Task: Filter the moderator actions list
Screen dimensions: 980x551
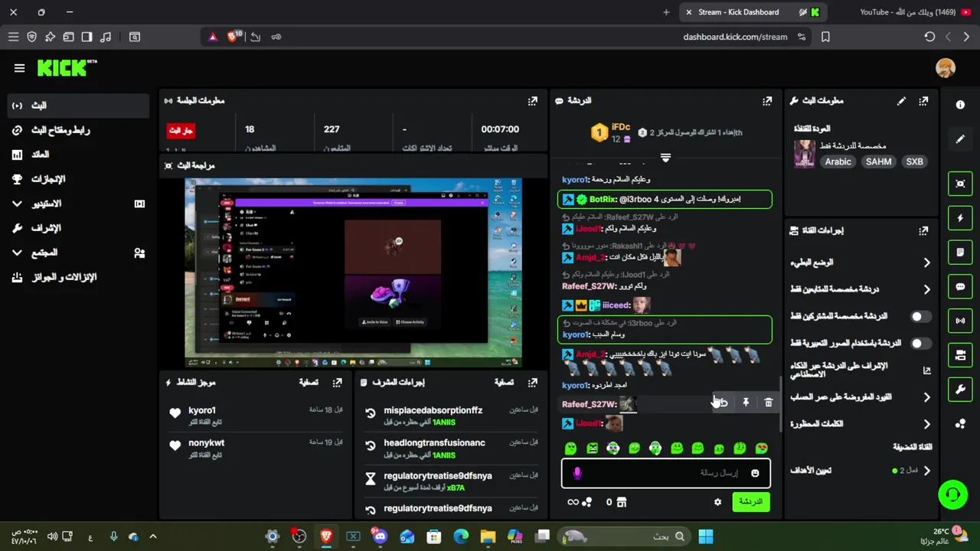Action: [504, 382]
